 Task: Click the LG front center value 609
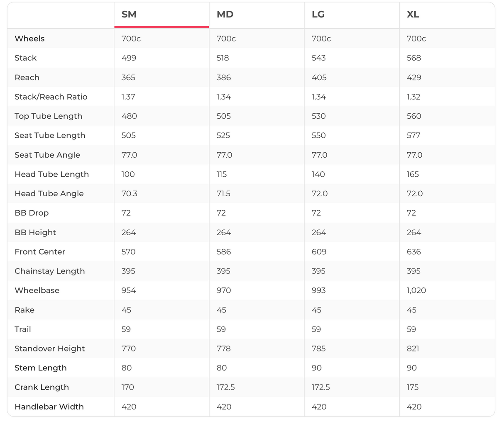[319, 252]
